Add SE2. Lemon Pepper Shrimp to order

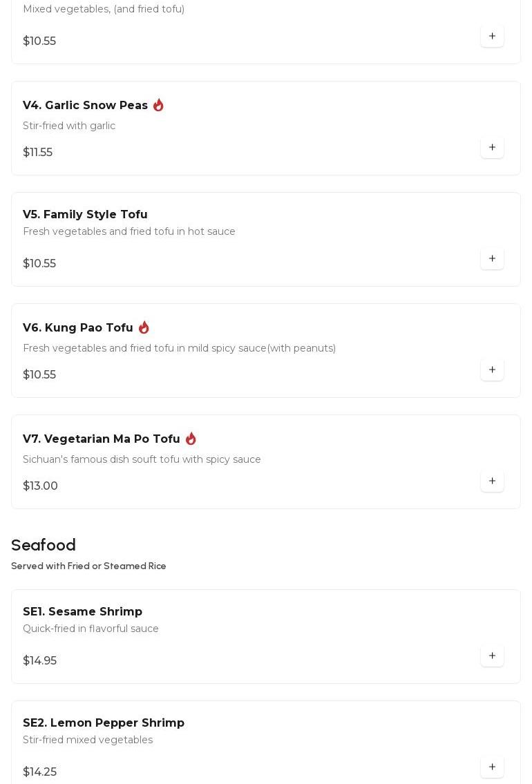click(492, 767)
